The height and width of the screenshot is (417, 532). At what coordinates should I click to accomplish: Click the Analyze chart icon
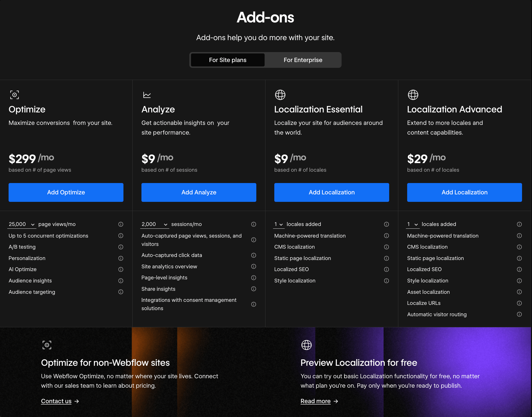pyautogui.click(x=147, y=95)
